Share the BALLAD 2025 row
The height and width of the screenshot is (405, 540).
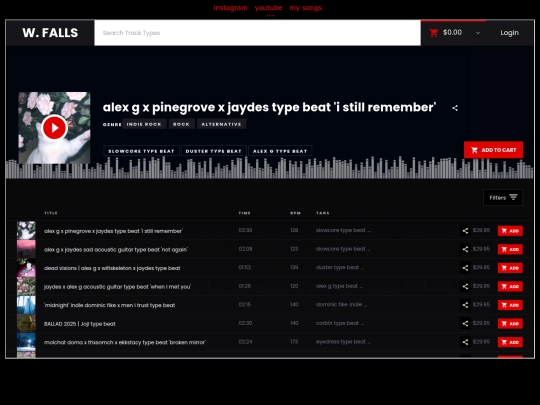click(465, 324)
